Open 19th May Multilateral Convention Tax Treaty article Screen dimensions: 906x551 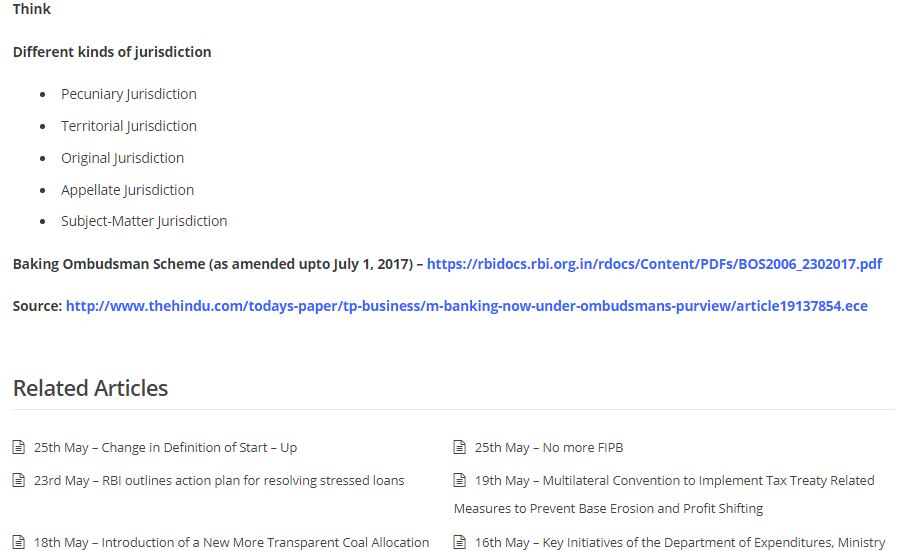664,494
